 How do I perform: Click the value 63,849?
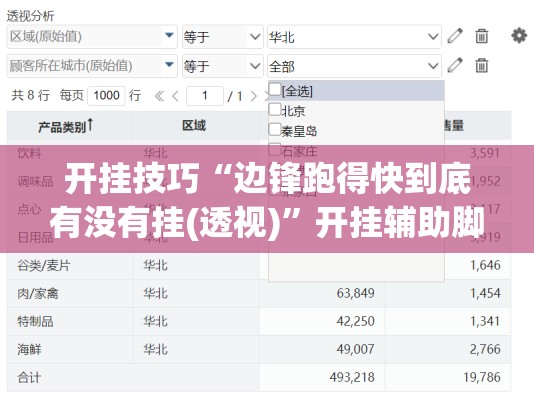point(356,293)
